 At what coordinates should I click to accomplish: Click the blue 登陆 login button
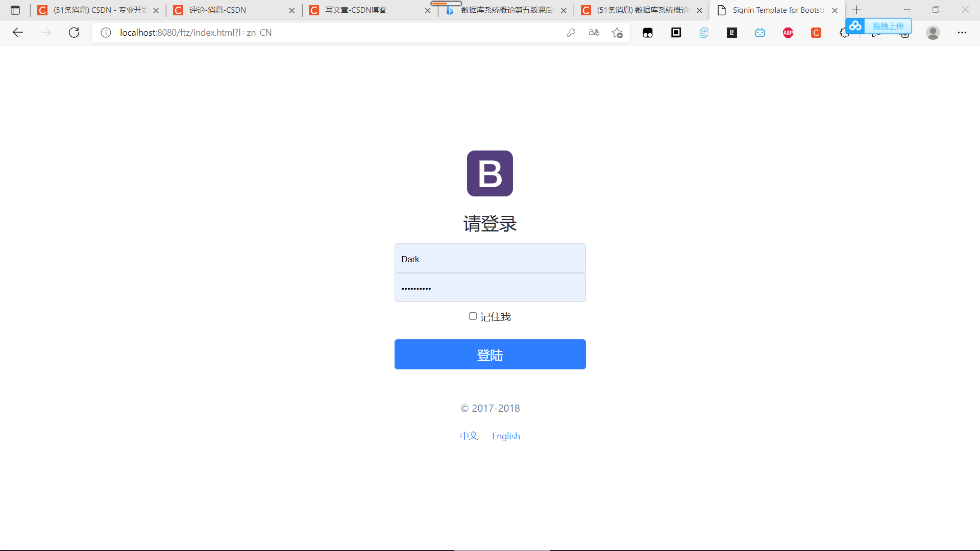[x=490, y=354]
